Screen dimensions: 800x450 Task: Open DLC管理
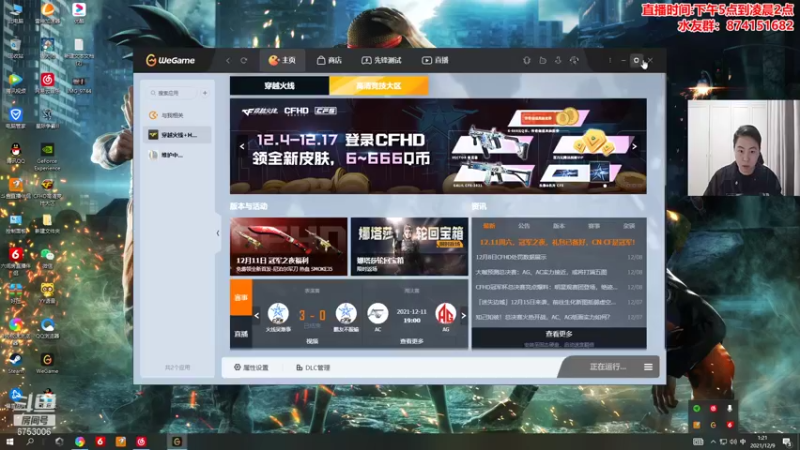pos(313,367)
